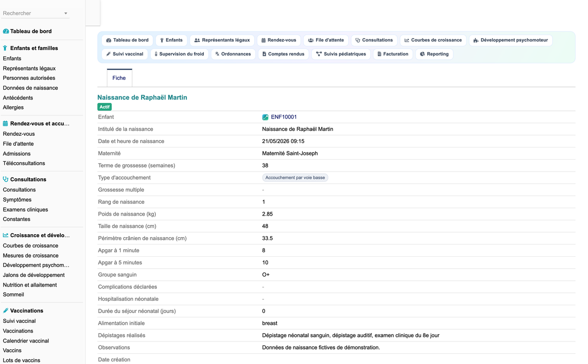Open Consultations sidebar sub-item
Screen dimensions: 588x364
pos(19,190)
